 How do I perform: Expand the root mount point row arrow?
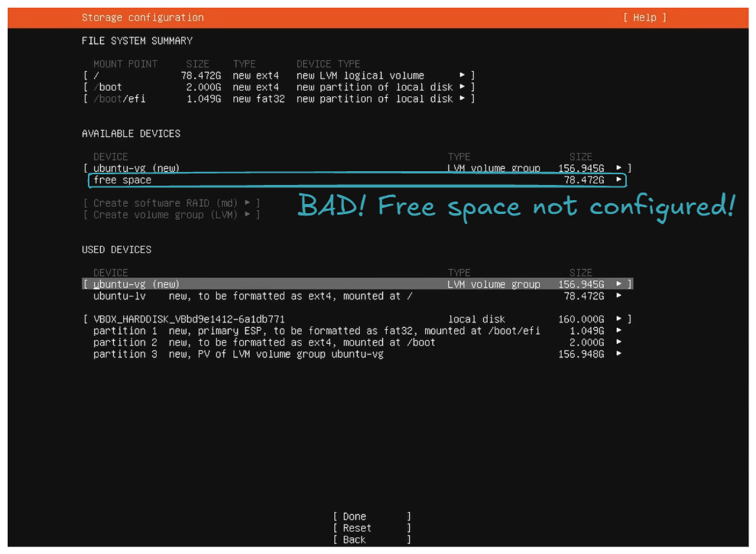(x=462, y=76)
